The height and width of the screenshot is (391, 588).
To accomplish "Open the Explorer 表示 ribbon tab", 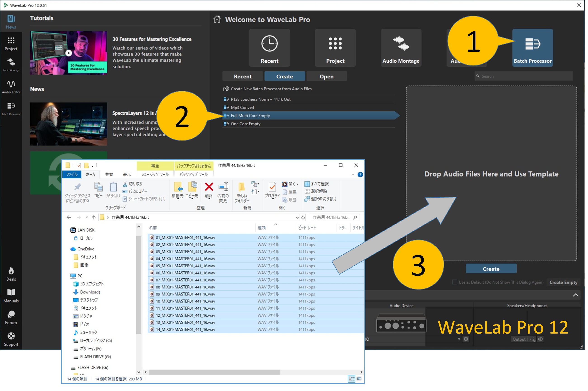I will (127, 174).
